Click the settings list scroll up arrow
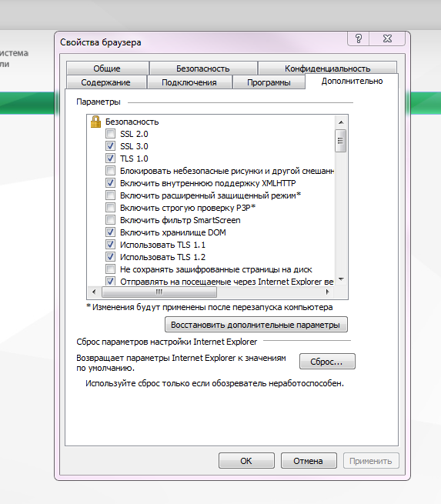Viewport: 441px width, 504px height. point(341,122)
